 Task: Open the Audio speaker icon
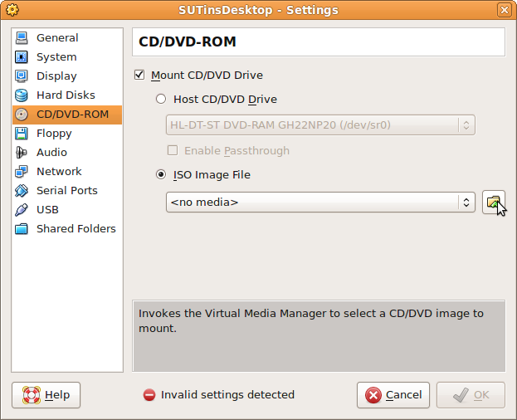(x=22, y=153)
